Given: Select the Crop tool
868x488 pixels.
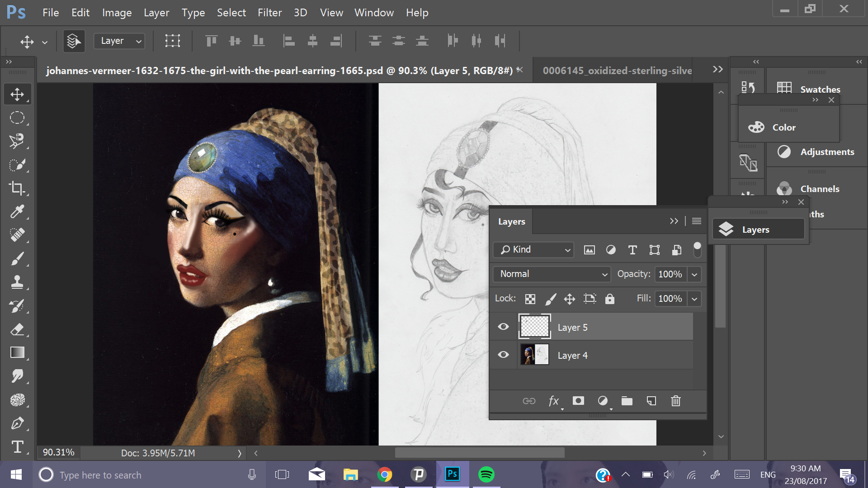Looking at the screenshot, I should point(17,188).
